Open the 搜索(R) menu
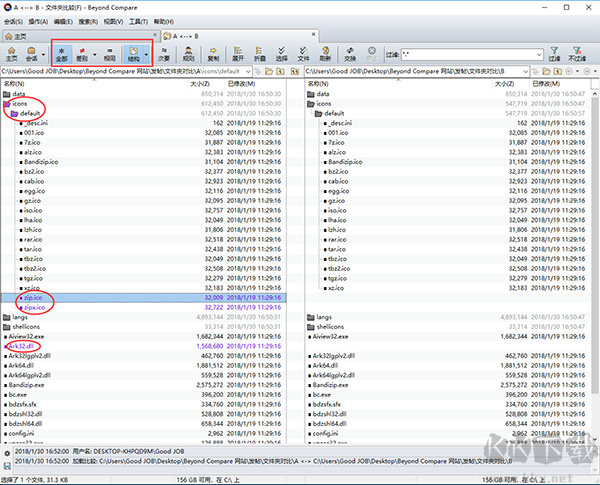Screen dimensions: 600x485 pos(88,22)
